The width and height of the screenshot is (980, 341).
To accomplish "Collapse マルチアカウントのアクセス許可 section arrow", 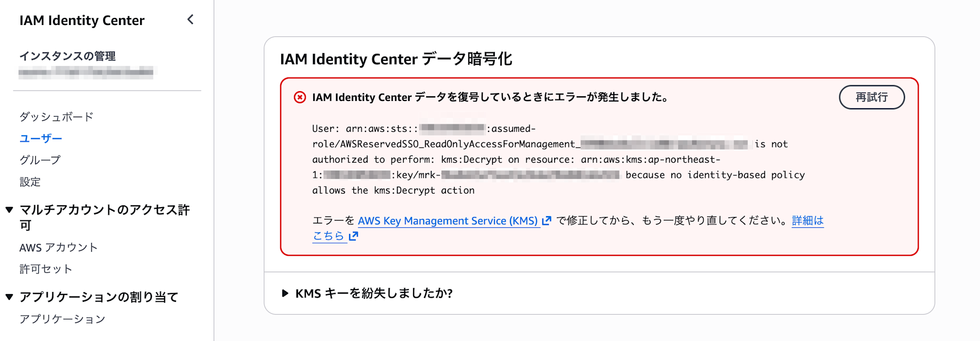I will pos(9,210).
